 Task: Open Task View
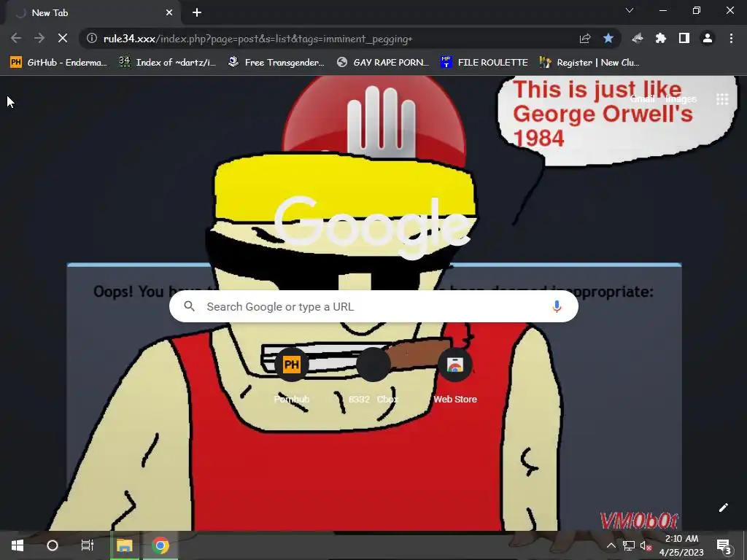point(88,545)
